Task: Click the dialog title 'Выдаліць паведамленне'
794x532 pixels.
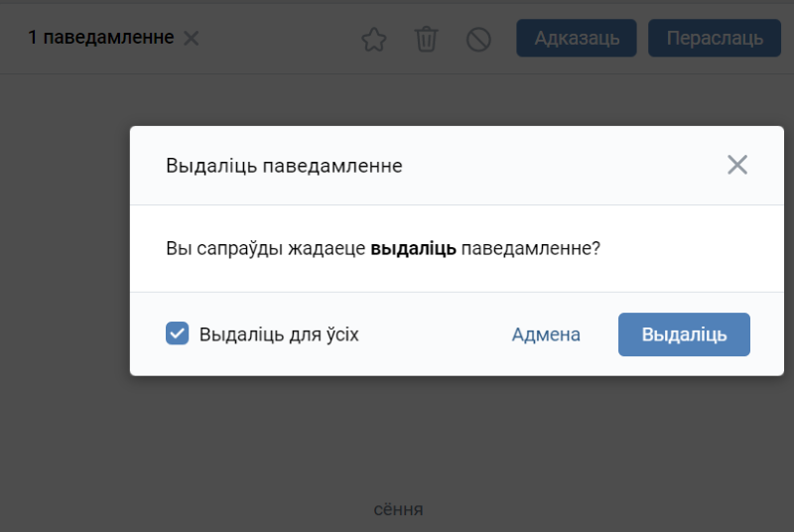Action: 284,166
